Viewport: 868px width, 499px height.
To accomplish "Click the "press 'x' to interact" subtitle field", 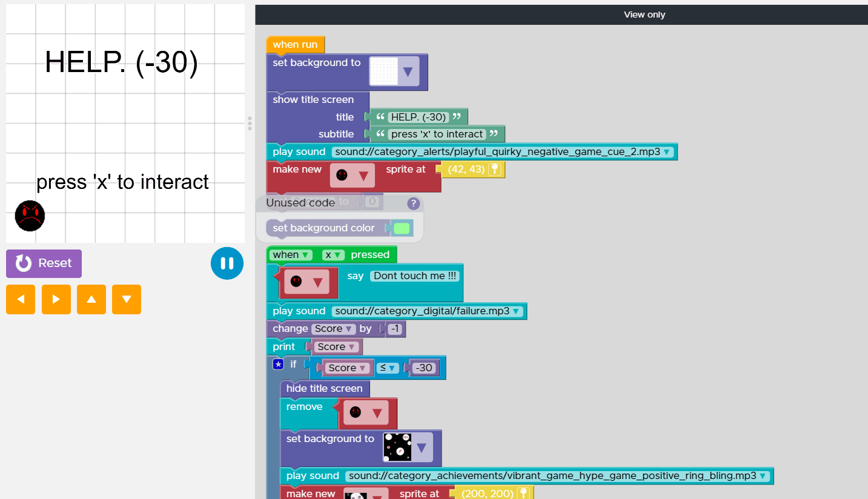I will [x=437, y=134].
